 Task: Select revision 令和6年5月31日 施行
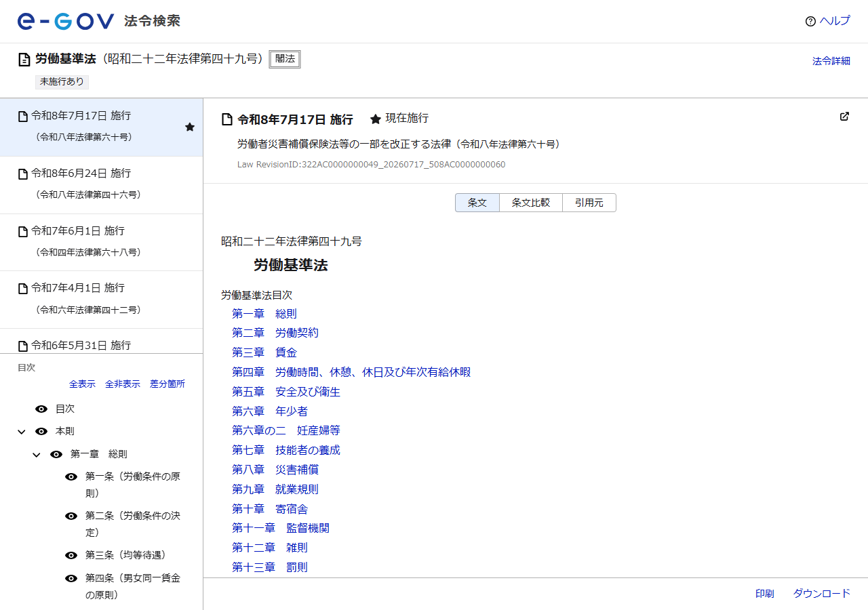(101, 341)
